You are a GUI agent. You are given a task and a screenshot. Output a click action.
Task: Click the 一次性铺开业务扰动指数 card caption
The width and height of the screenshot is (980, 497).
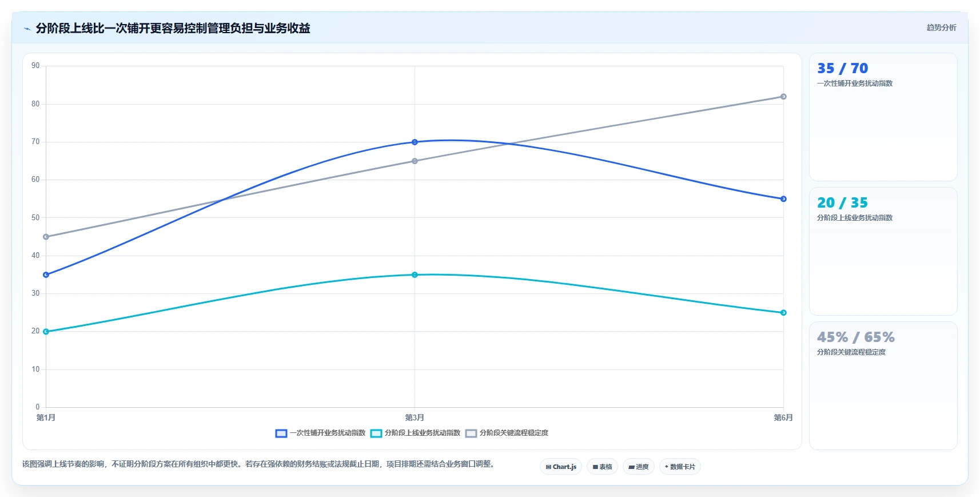click(x=854, y=84)
